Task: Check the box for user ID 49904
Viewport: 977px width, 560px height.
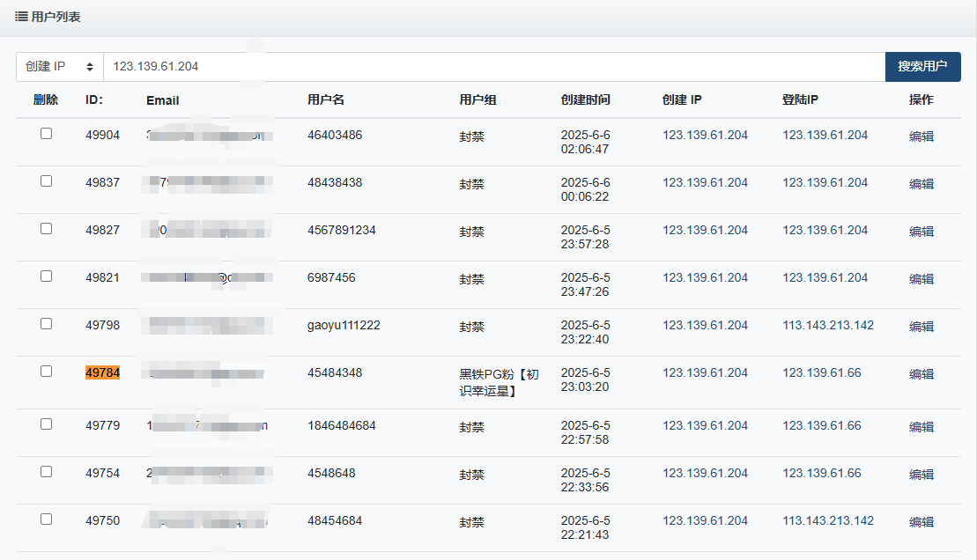Action: pyautogui.click(x=46, y=133)
